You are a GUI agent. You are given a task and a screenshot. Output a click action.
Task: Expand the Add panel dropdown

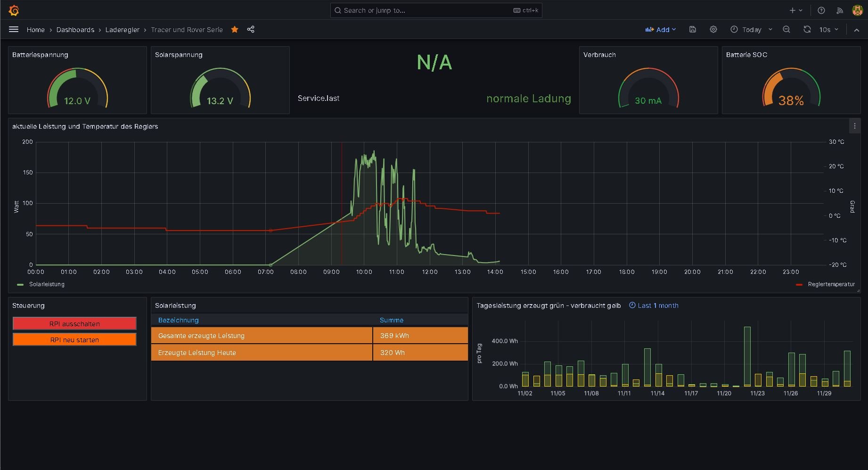661,29
